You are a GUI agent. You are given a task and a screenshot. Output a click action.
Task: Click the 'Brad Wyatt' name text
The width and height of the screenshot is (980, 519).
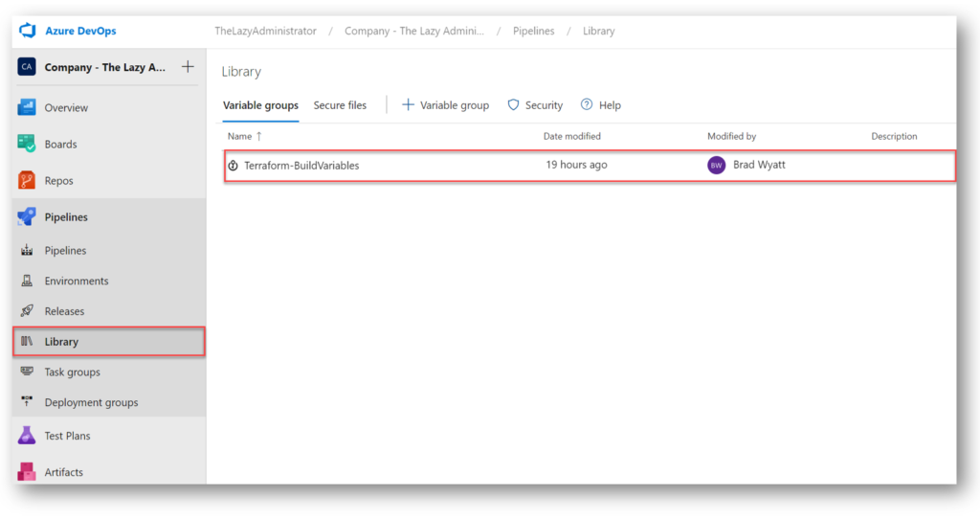click(759, 165)
